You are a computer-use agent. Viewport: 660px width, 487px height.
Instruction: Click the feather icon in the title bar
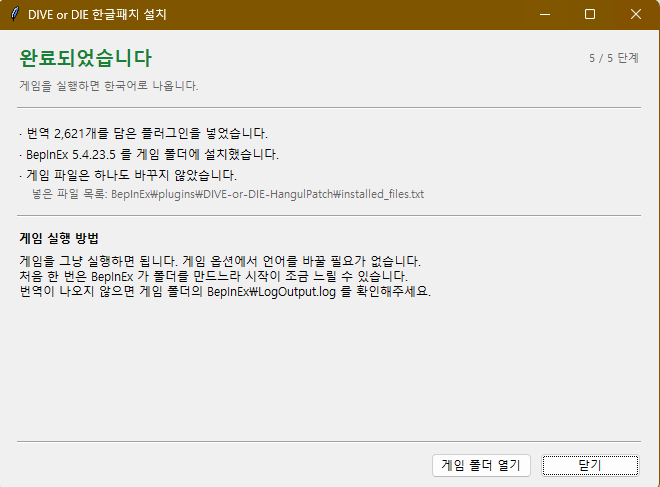tap(15, 14)
